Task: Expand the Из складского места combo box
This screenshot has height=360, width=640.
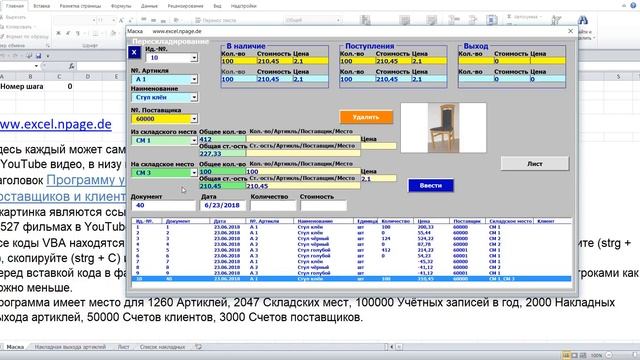Action: (x=194, y=140)
